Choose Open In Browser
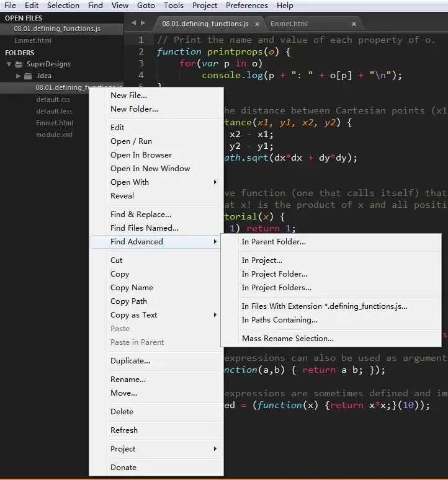448x480 pixels. pyautogui.click(x=156, y=155)
